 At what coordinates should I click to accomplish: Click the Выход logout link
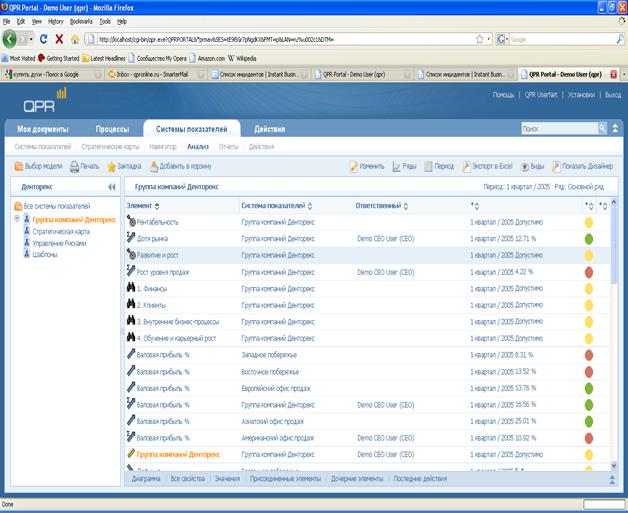613,95
